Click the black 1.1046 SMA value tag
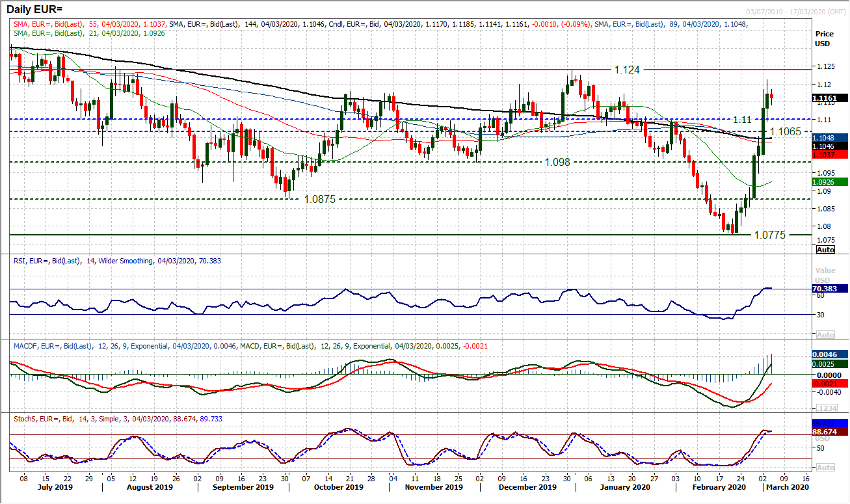850x504 pixels. (830, 146)
